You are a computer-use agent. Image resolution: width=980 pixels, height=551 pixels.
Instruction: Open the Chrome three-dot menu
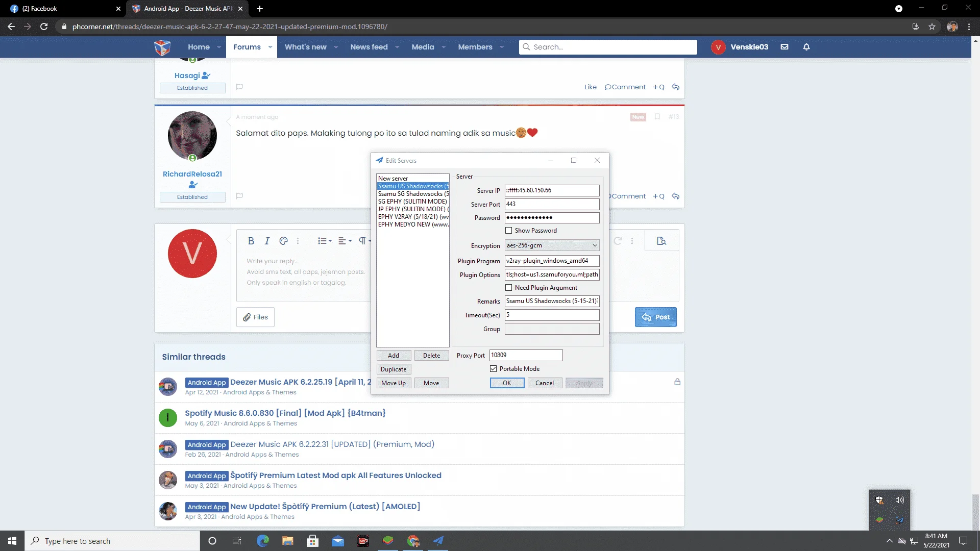(x=969, y=27)
